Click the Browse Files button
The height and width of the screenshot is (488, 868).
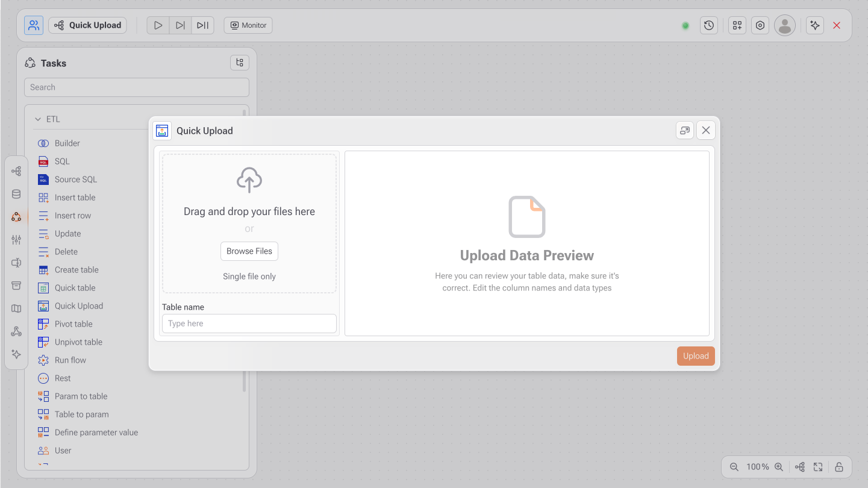pos(249,251)
